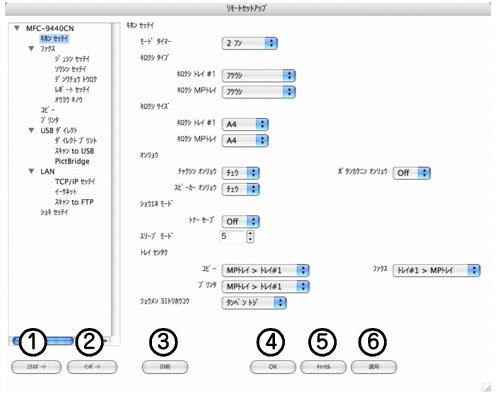Select ソウシン セッテイ in the tree
Viewport: 496px width, 393px height.
click(70, 69)
